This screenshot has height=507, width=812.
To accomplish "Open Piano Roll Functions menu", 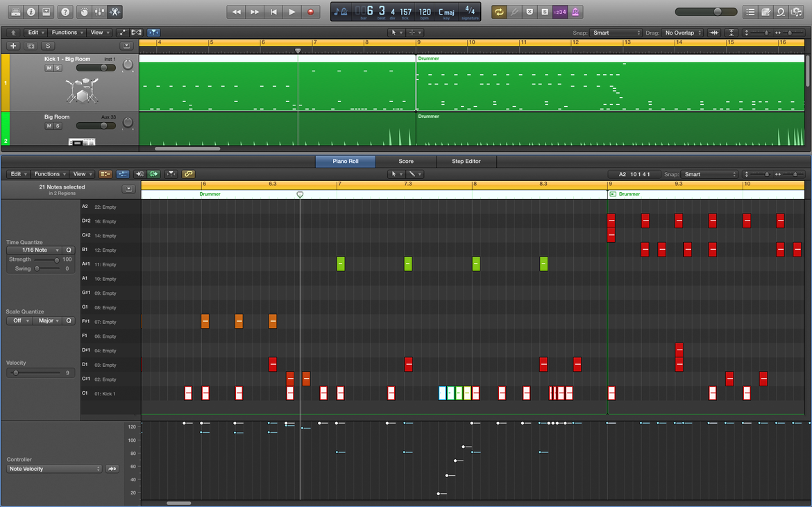I will click(x=49, y=174).
